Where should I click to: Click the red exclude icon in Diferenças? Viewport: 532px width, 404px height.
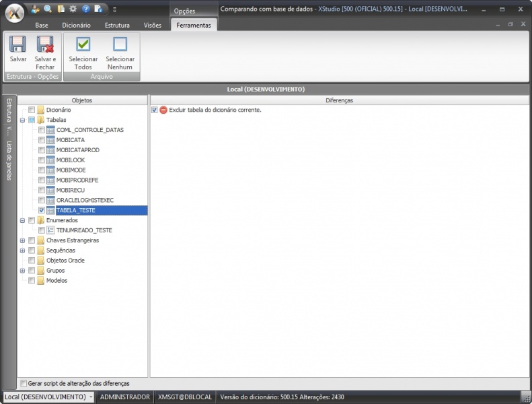point(163,110)
